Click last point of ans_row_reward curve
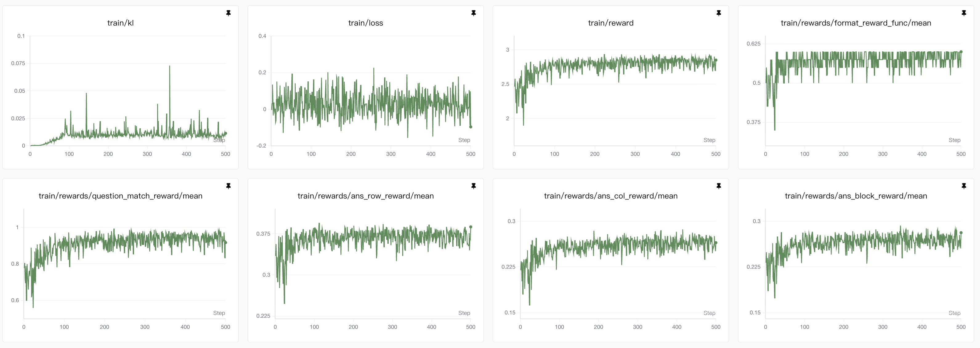Image resolution: width=980 pixels, height=348 pixels. (471, 227)
